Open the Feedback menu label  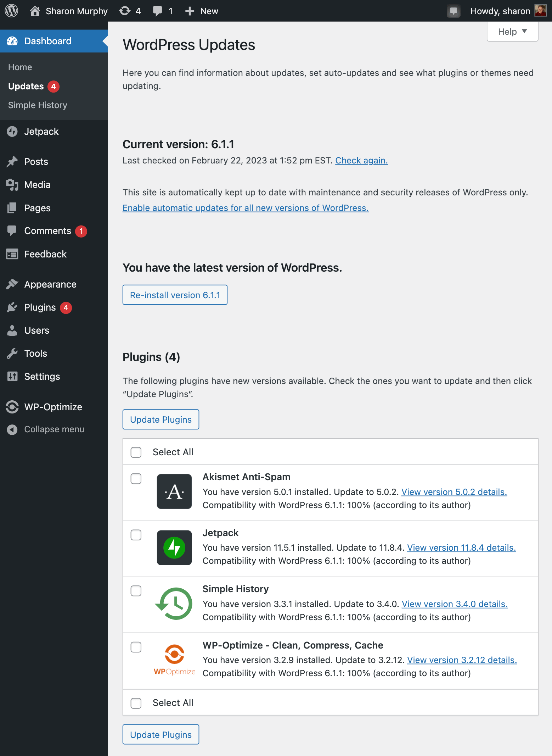coord(45,254)
